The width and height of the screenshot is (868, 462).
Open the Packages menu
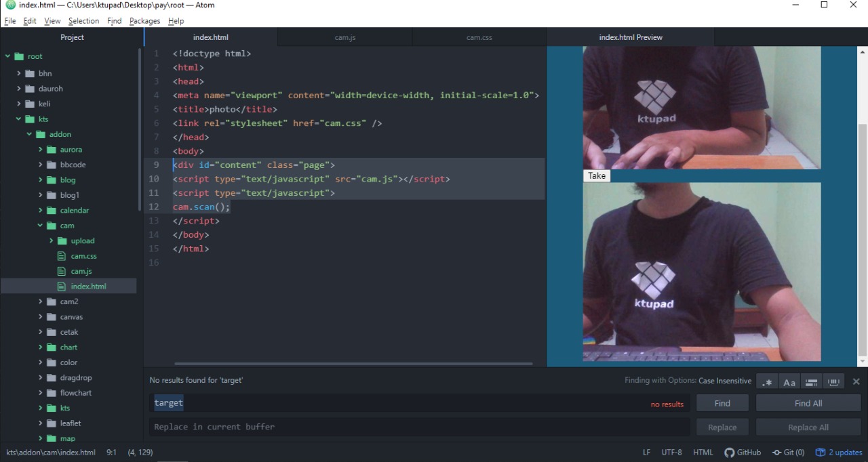pyautogui.click(x=144, y=20)
